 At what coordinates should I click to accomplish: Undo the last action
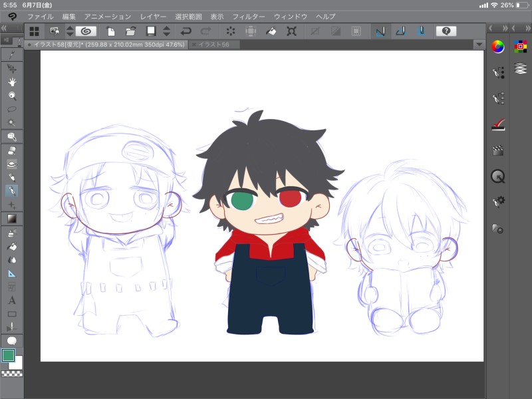coord(186,31)
